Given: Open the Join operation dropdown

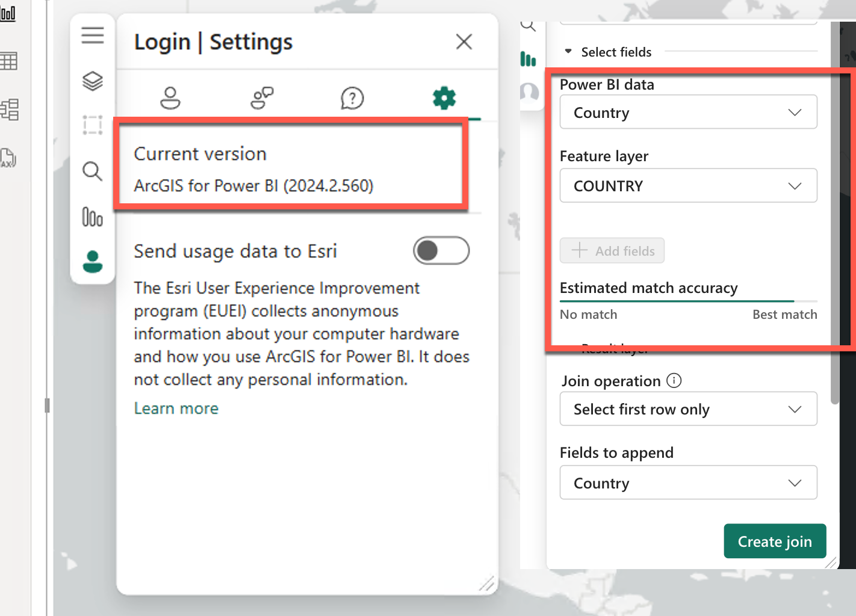Looking at the screenshot, I should tap(688, 409).
